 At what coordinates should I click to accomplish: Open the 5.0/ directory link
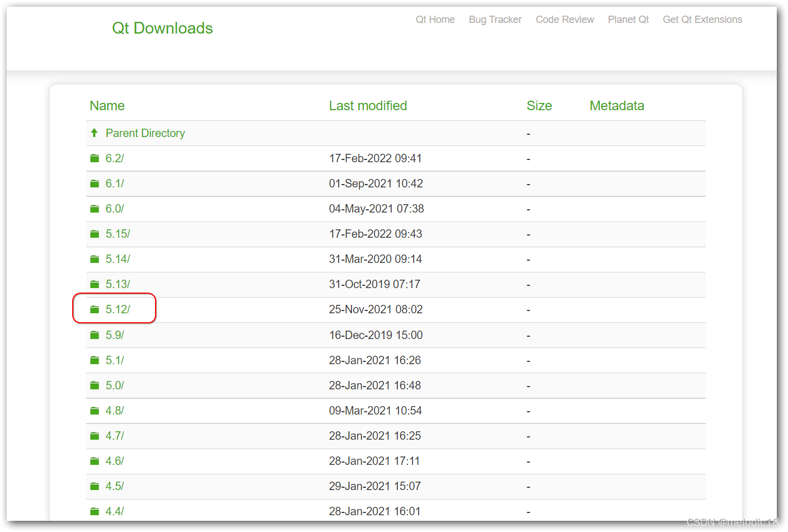click(x=115, y=385)
